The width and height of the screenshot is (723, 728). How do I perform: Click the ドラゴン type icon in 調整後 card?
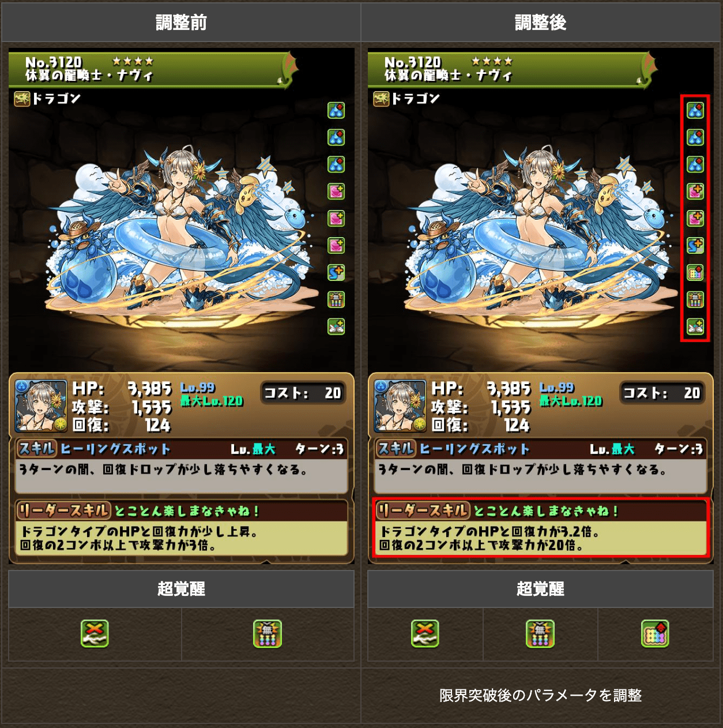[x=381, y=99]
